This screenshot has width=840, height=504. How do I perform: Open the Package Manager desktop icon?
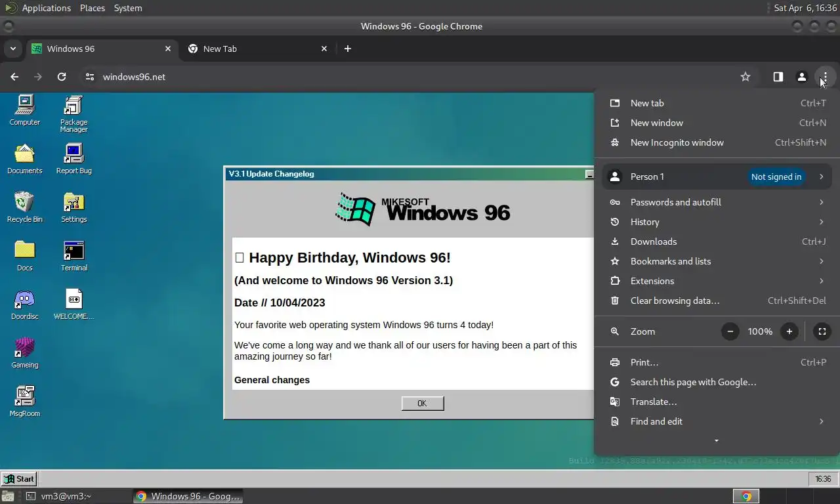point(73,114)
